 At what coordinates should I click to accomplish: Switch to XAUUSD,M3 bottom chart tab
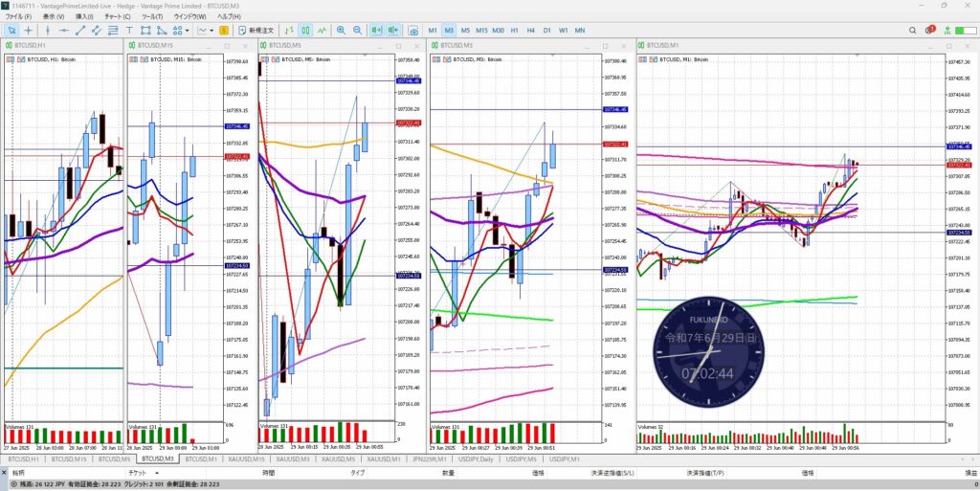(292, 459)
